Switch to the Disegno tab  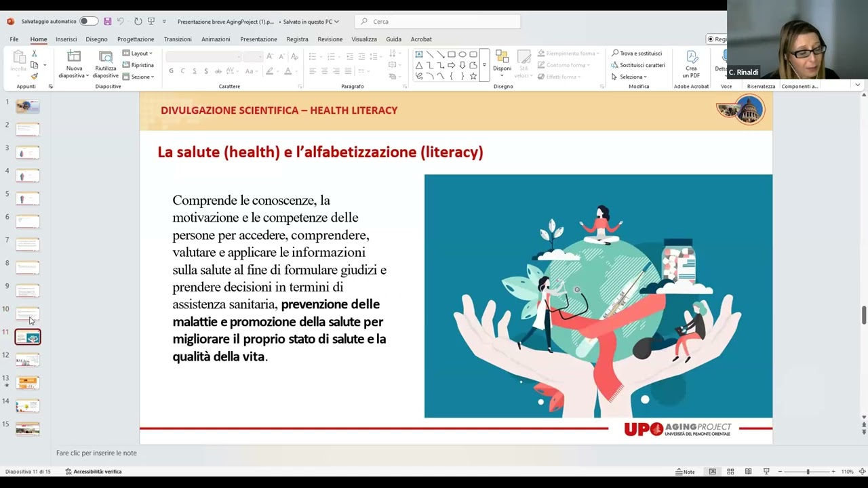click(96, 39)
